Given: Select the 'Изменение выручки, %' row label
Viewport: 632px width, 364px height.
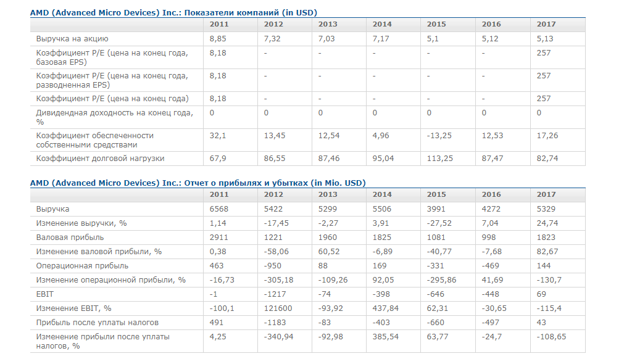Looking at the screenshot, I should coord(81,223).
